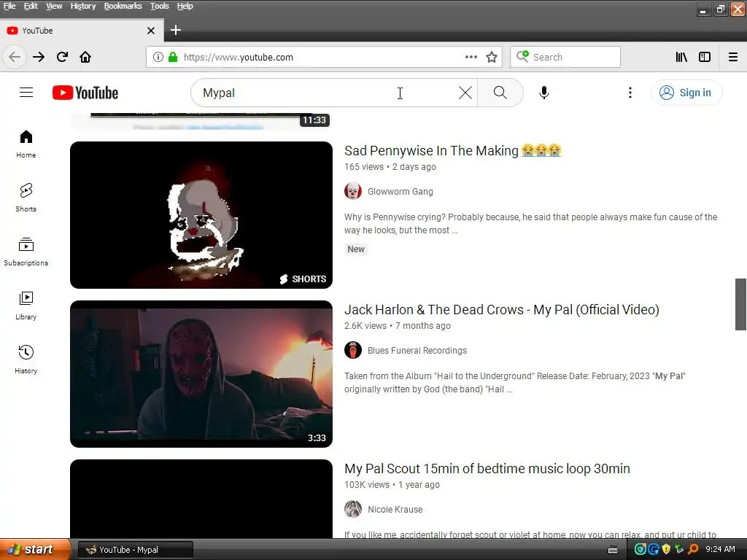Open YouTube settings three-dot menu

[x=630, y=93]
